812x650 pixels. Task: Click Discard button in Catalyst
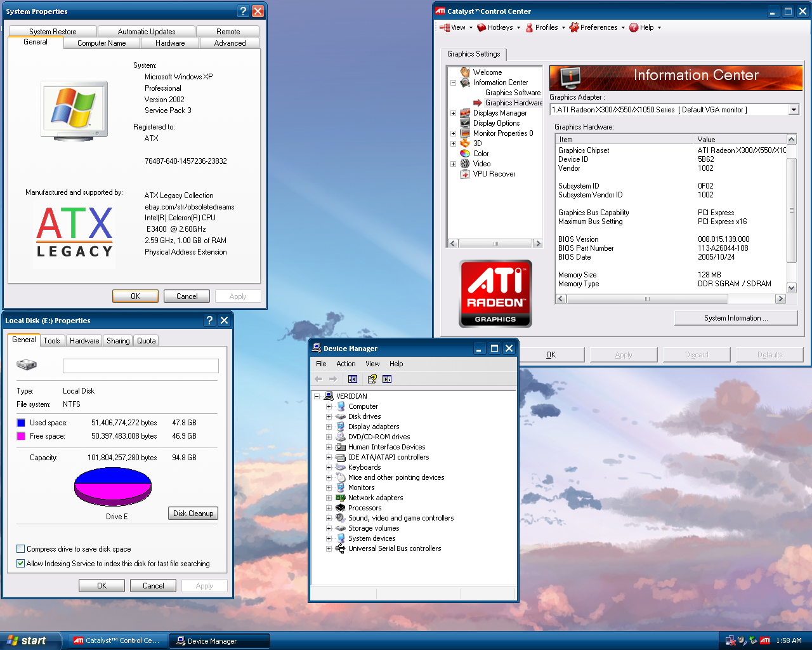click(697, 355)
